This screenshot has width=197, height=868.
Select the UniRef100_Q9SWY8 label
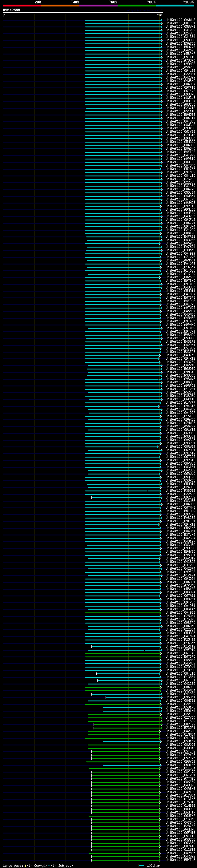click(180, 379)
